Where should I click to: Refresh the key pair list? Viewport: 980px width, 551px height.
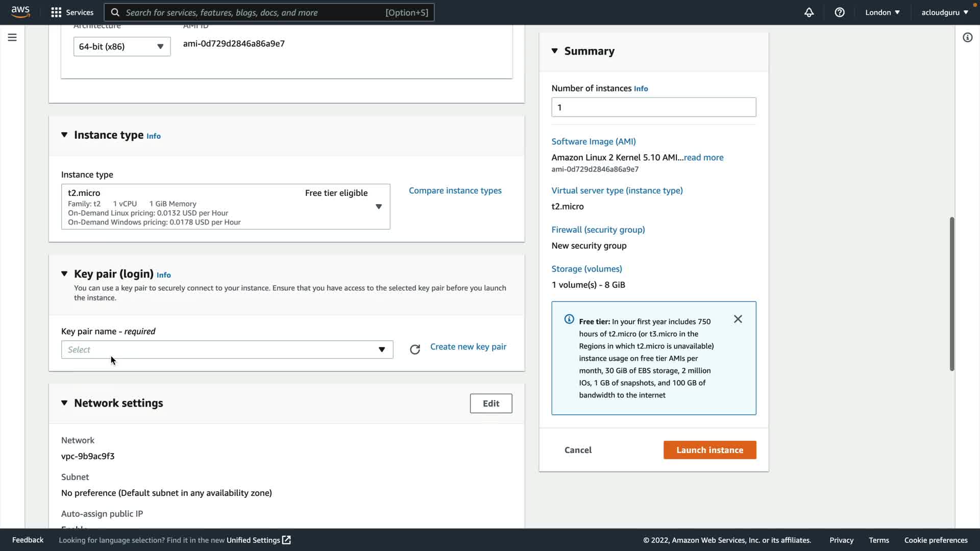415,349
